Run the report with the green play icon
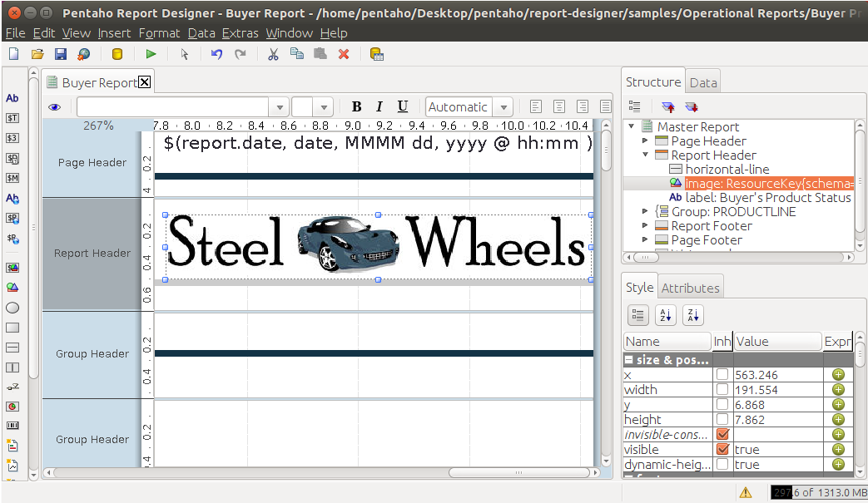868x503 pixels. click(151, 54)
